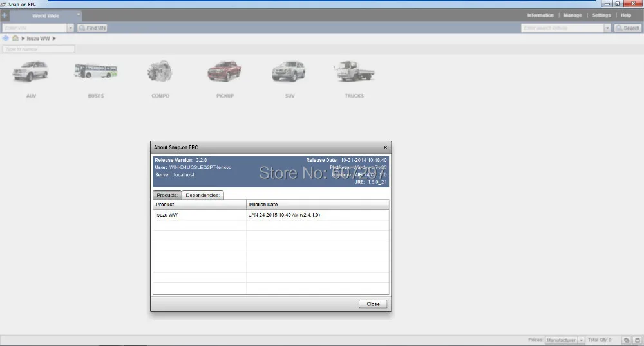This screenshot has width=644, height=346.
Task: Click the Server: localhost text
Action: tap(175, 175)
